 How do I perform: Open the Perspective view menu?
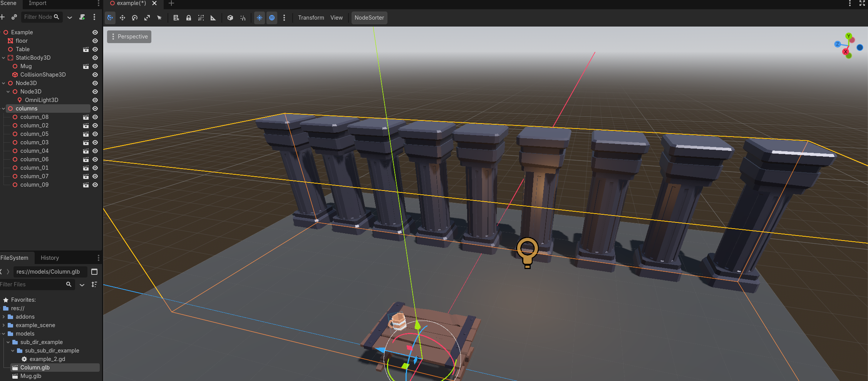[129, 37]
